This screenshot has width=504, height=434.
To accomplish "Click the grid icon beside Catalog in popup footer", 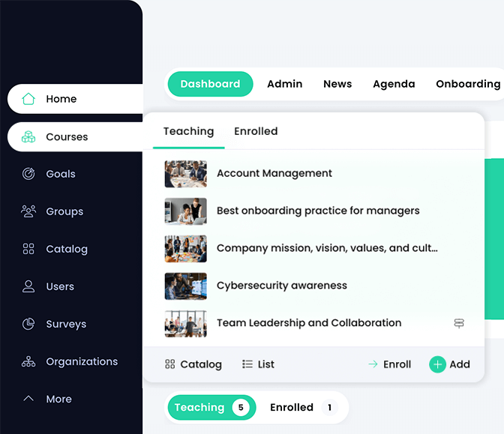I will [170, 364].
